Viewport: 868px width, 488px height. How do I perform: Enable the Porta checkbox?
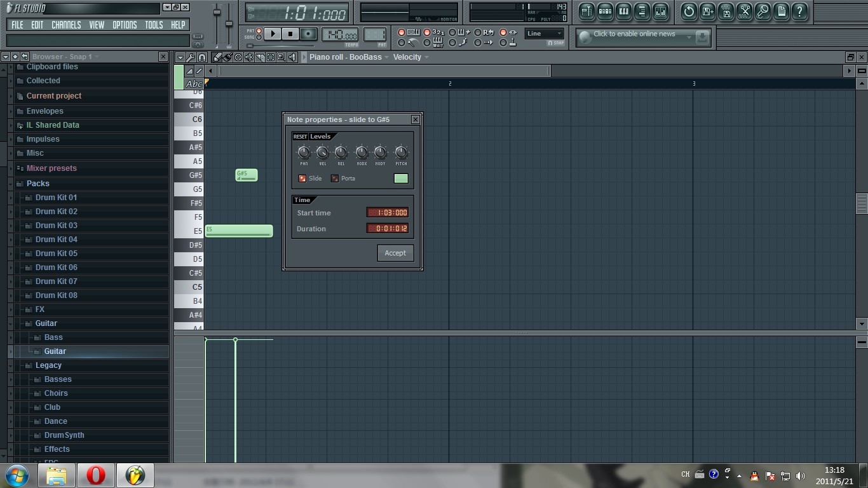click(335, 179)
